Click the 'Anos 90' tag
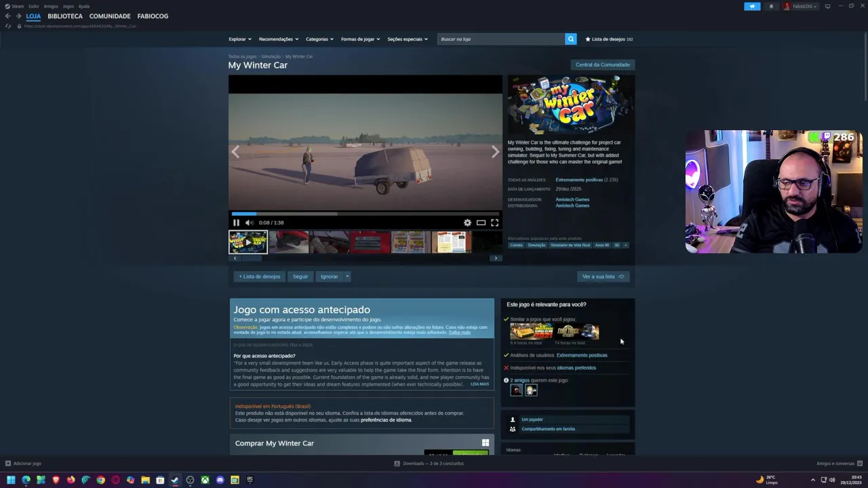Image resolution: width=868 pixels, height=488 pixels. 602,245
